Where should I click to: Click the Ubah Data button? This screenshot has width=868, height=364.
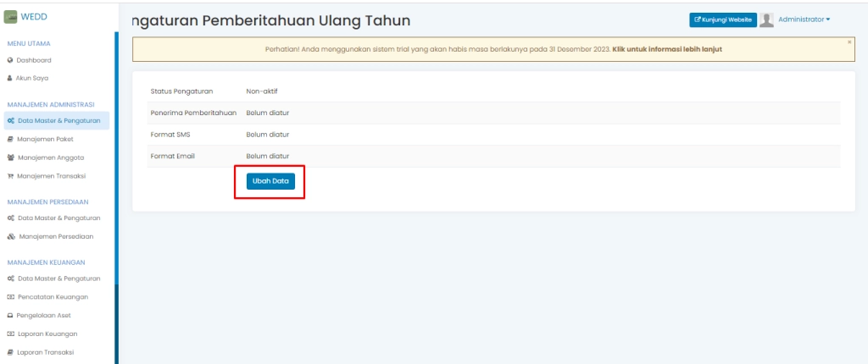click(270, 182)
